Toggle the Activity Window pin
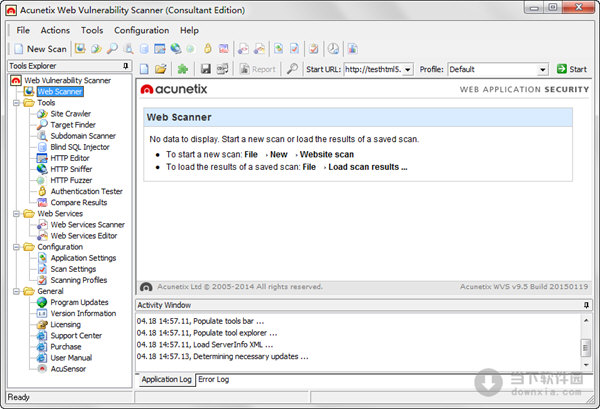 point(586,305)
